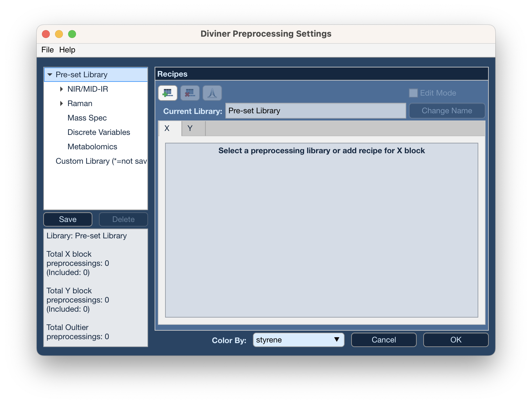
Task: Click the 'Total Oultier preprocessings: 0' text
Action: (78, 332)
